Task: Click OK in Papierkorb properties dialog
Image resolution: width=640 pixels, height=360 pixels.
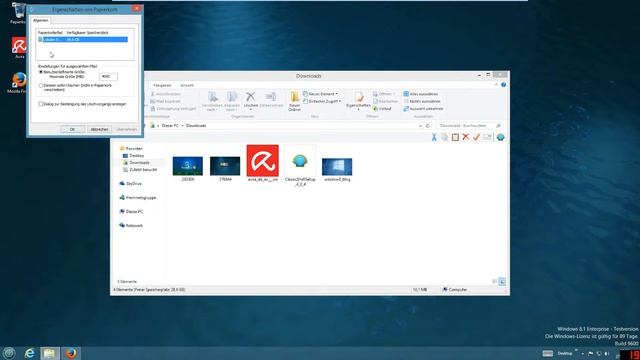Action: point(72,129)
